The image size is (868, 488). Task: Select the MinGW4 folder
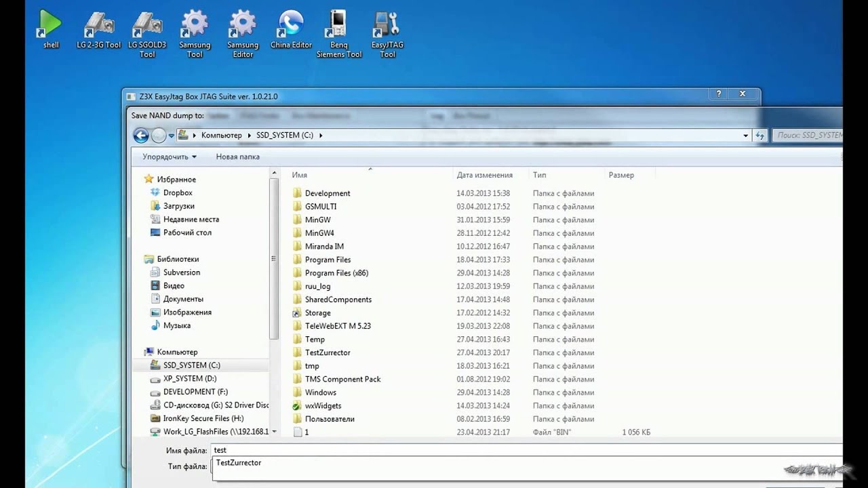pyautogui.click(x=319, y=233)
